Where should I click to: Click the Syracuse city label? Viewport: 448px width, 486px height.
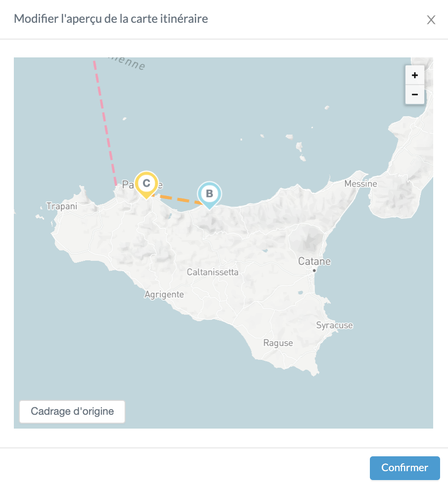coord(334,325)
